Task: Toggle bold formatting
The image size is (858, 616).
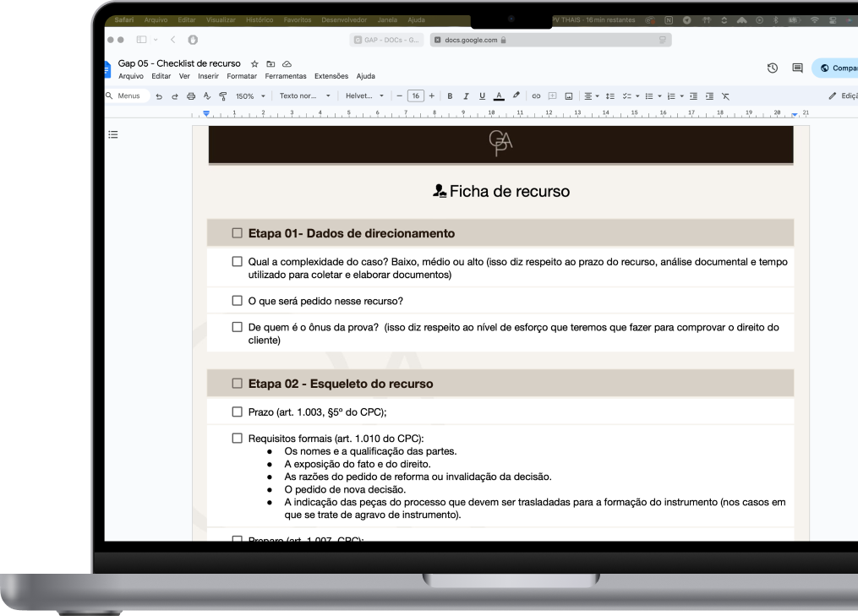Action: pyautogui.click(x=450, y=96)
